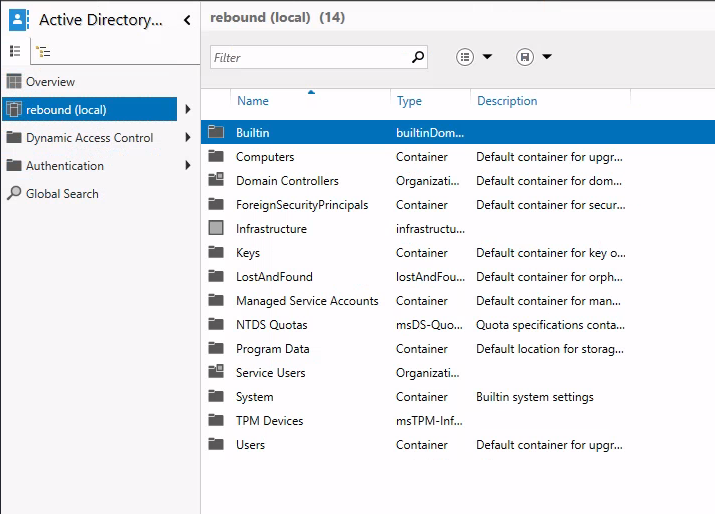Screen dimensions: 715x514
Task: Open the saved queries dropdown arrow
Action: [547, 57]
